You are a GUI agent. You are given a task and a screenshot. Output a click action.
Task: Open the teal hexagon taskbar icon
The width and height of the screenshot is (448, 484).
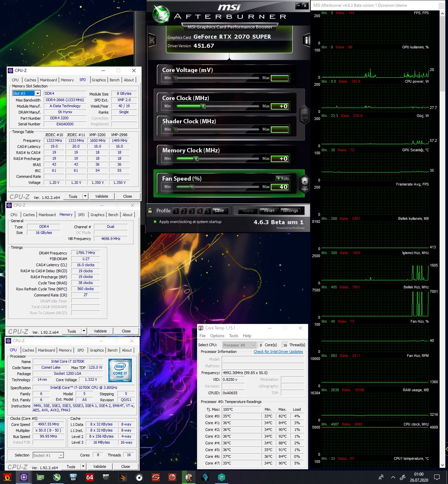coord(221,477)
